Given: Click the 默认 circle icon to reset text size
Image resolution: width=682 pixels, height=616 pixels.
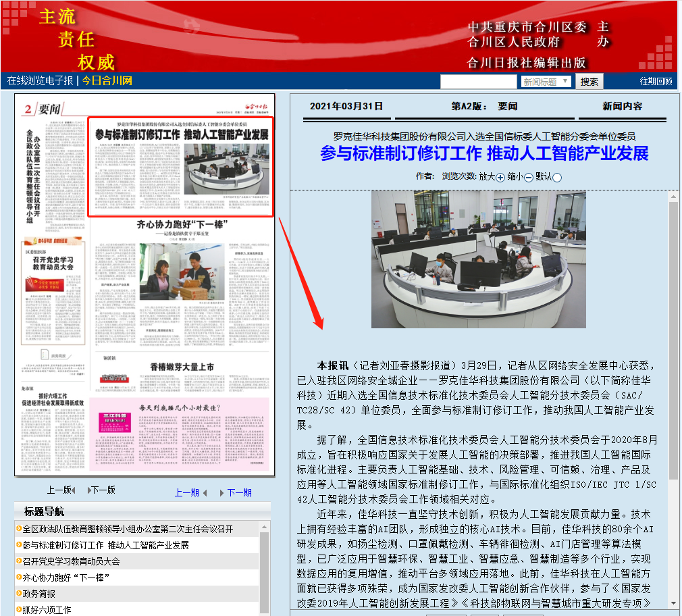Looking at the screenshot, I should click(556, 178).
